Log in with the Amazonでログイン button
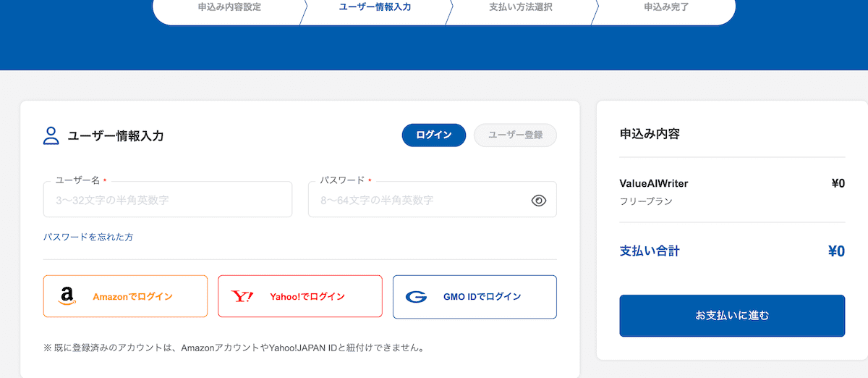868x378 pixels. (132, 296)
